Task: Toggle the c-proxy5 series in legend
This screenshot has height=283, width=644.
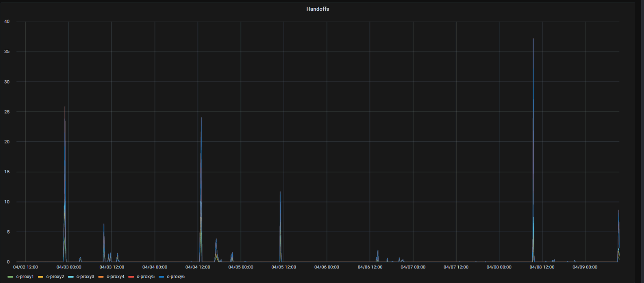Action: click(145, 276)
